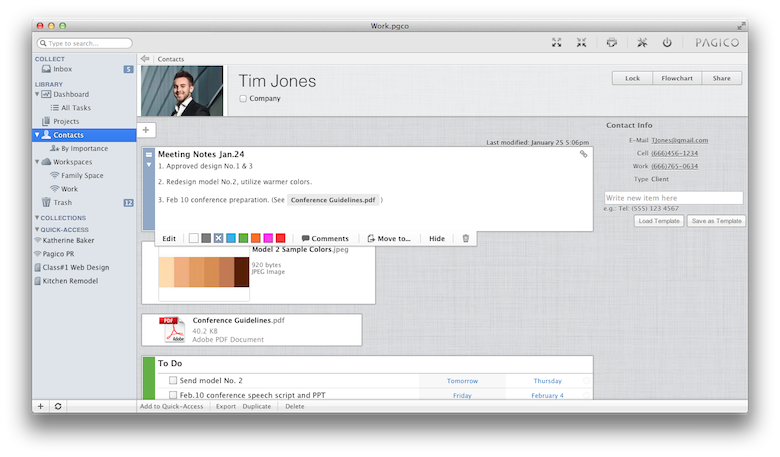Pick the white color swatch
Image resolution: width=780 pixels, height=457 pixels.
coord(194,238)
